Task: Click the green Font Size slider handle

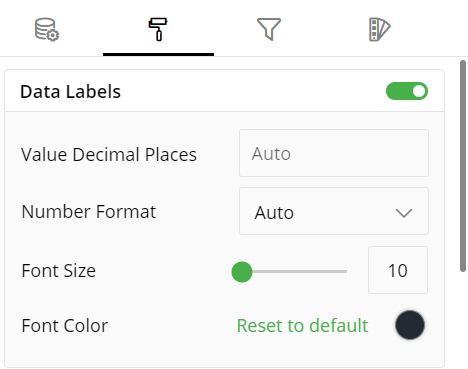Action: [x=242, y=272]
